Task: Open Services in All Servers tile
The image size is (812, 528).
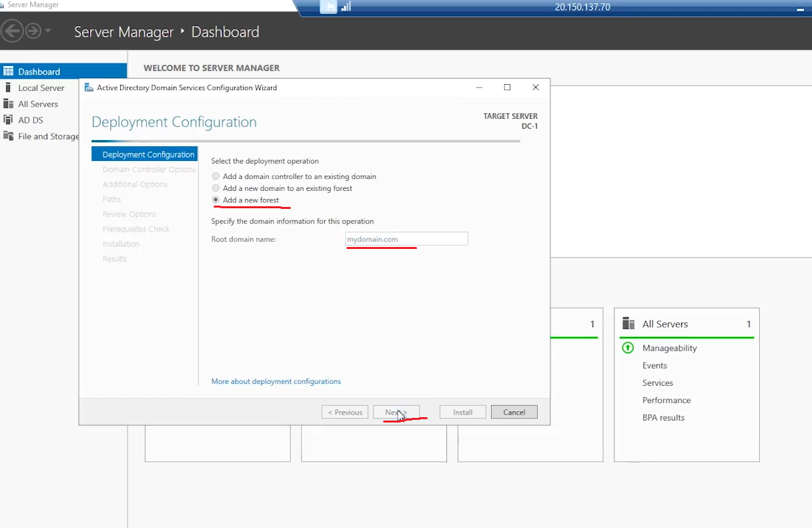Action: tap(658, 382)
